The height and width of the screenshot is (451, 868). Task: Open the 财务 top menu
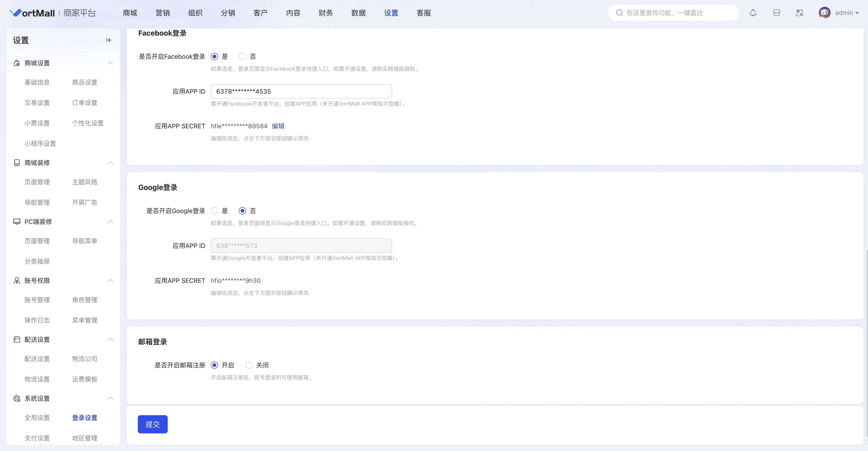point(325,13)
